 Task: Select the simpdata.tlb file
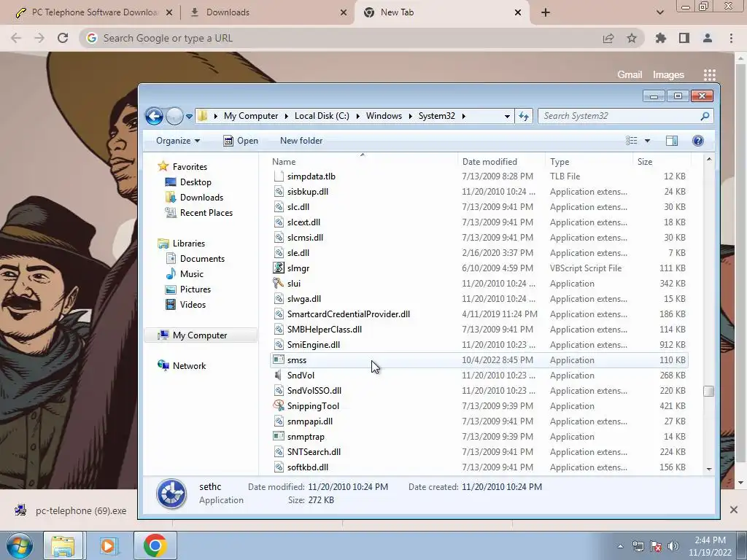click(x=479, y=176)
